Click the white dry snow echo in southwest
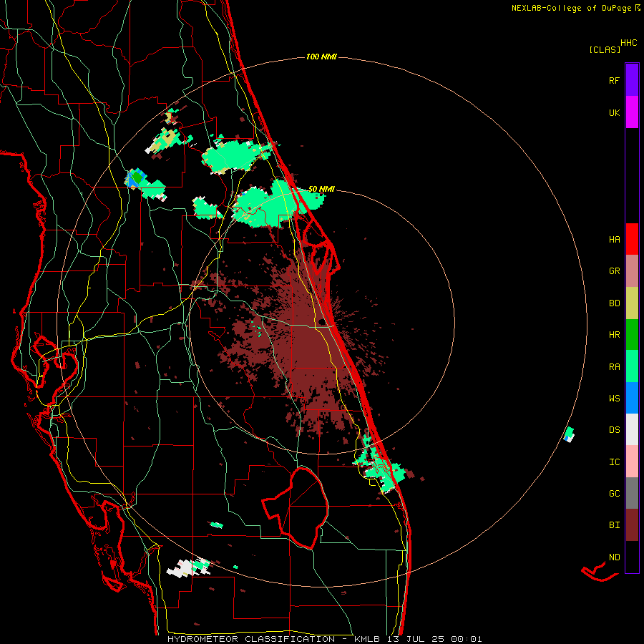644x644 pixels. pos(182,568)
